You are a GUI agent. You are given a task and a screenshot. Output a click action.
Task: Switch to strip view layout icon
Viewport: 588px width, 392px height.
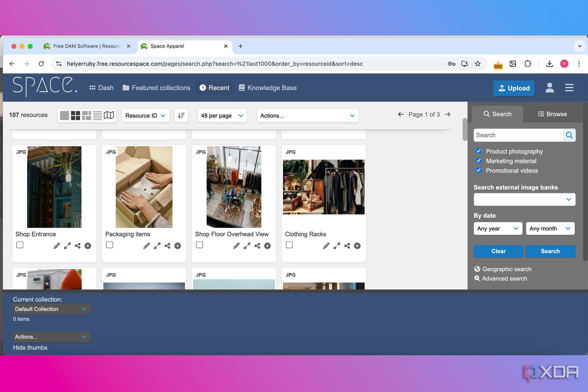[x=87, y=115]
